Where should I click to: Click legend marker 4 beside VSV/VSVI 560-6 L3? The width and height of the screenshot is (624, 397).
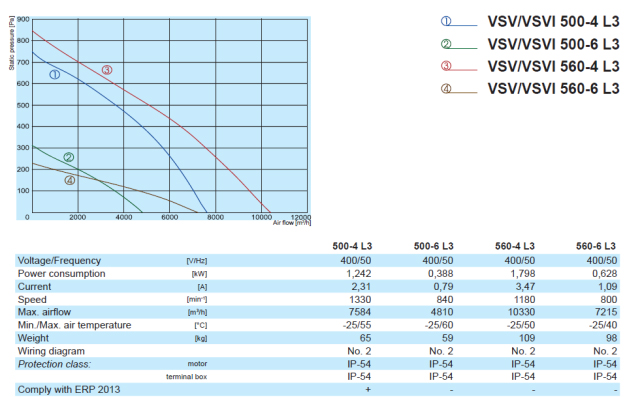click(446, 88)
